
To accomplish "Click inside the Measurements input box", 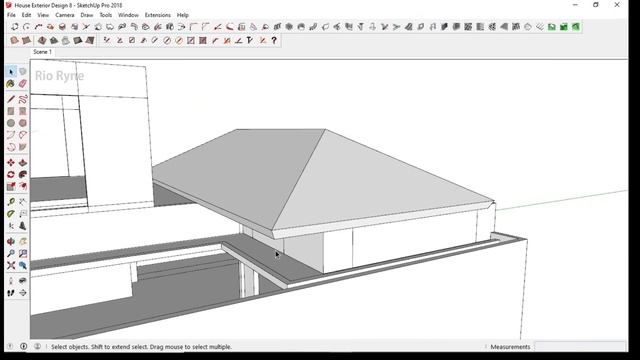I will click(x=580, y=347).
